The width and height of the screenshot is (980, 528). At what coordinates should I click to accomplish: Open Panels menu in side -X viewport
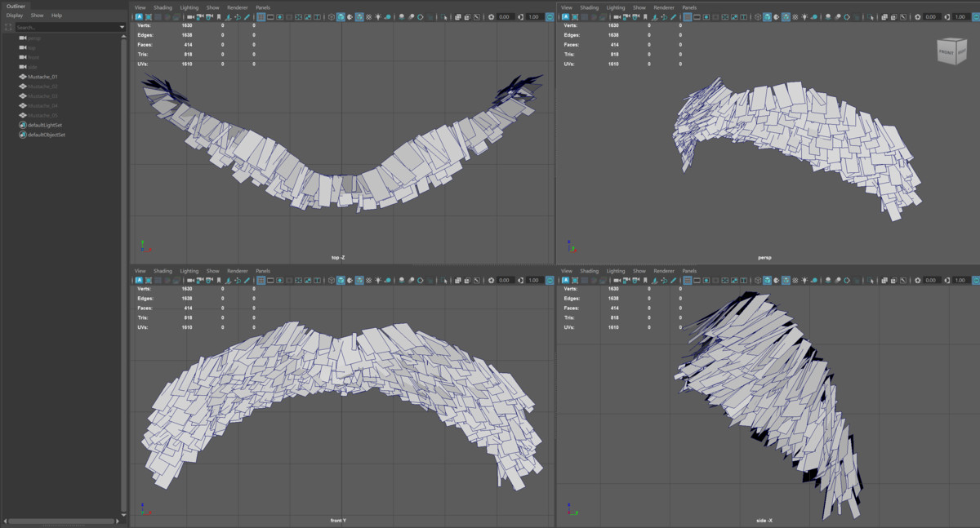pos(689,270)
